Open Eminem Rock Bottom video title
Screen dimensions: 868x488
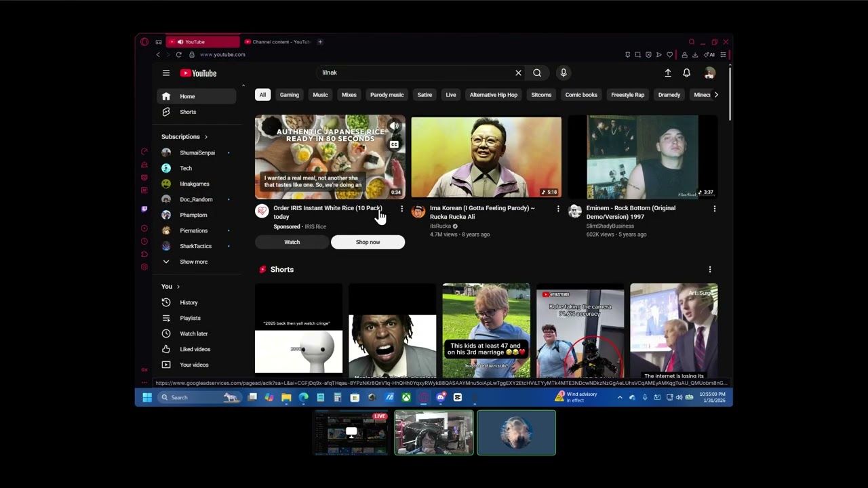pyautogui.click(x=631, y=212)
